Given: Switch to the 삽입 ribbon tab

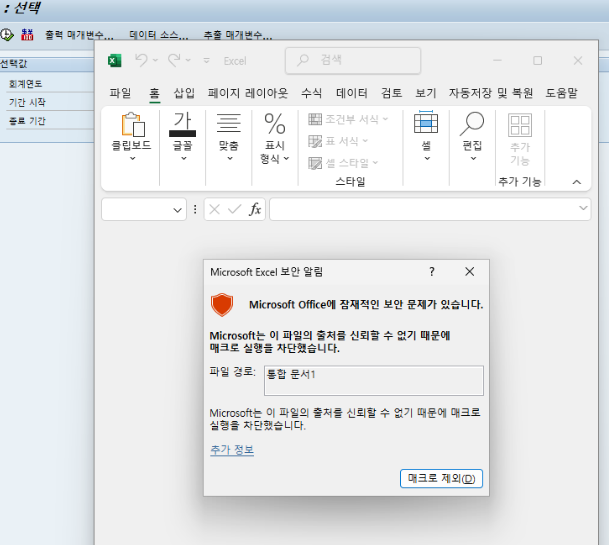Looking at the screenshot, I should (184, 93).
